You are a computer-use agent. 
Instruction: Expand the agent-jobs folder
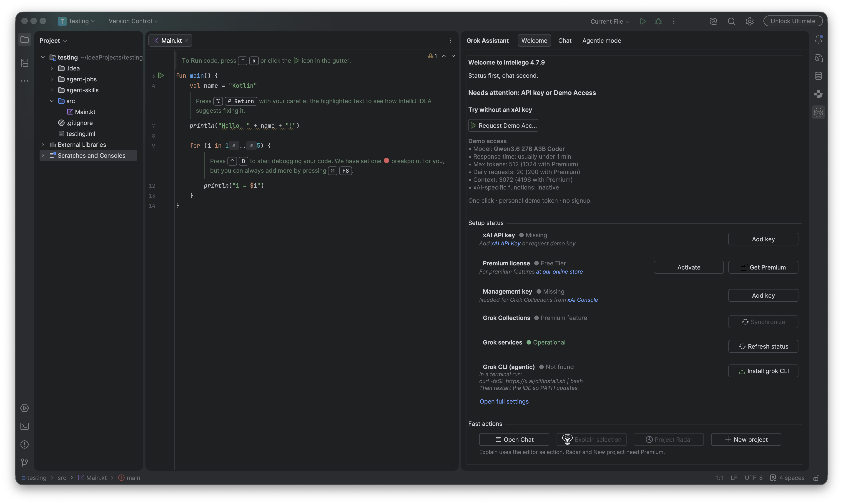coord(52,79)
